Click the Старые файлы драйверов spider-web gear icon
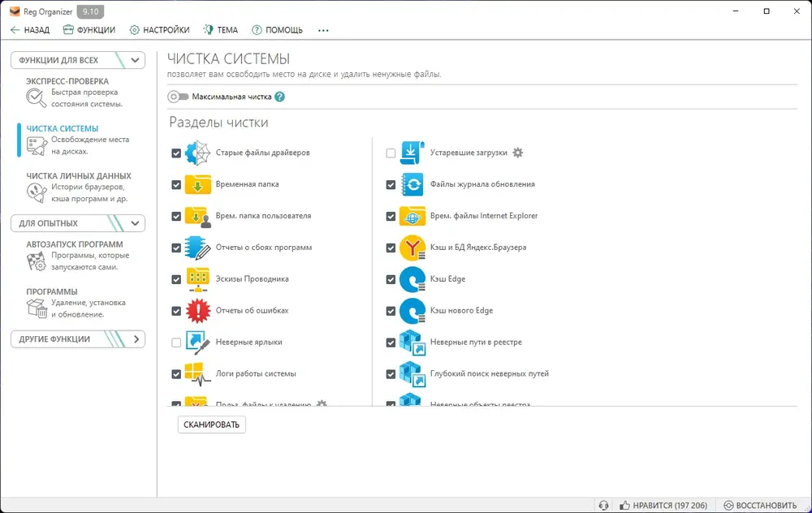This screenshot has height=513, width=812. (198, 153)
